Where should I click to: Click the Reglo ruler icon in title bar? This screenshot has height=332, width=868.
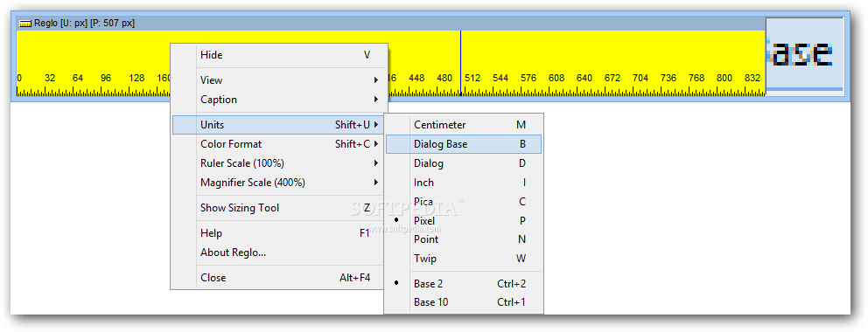25,24
